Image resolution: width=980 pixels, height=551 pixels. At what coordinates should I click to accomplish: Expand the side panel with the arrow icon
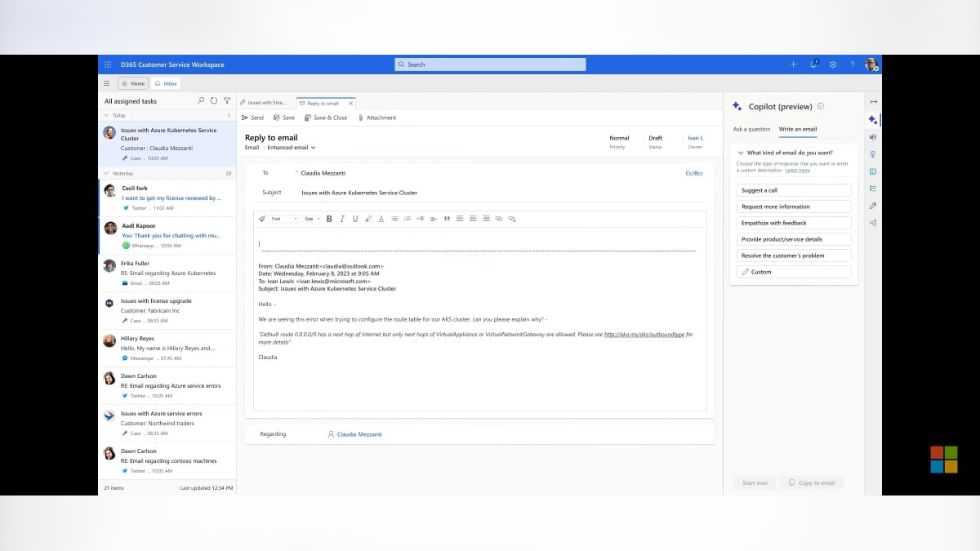873,102
